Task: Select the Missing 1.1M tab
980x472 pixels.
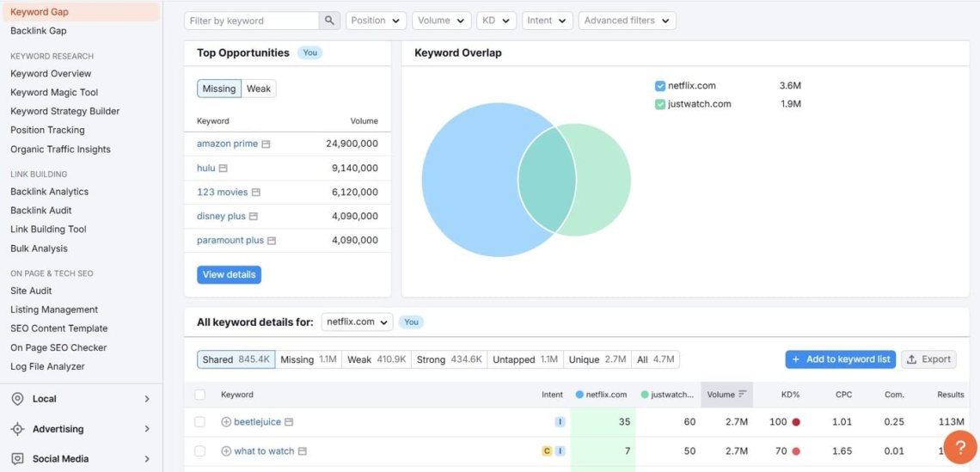Action: click(x=309, y=359)
